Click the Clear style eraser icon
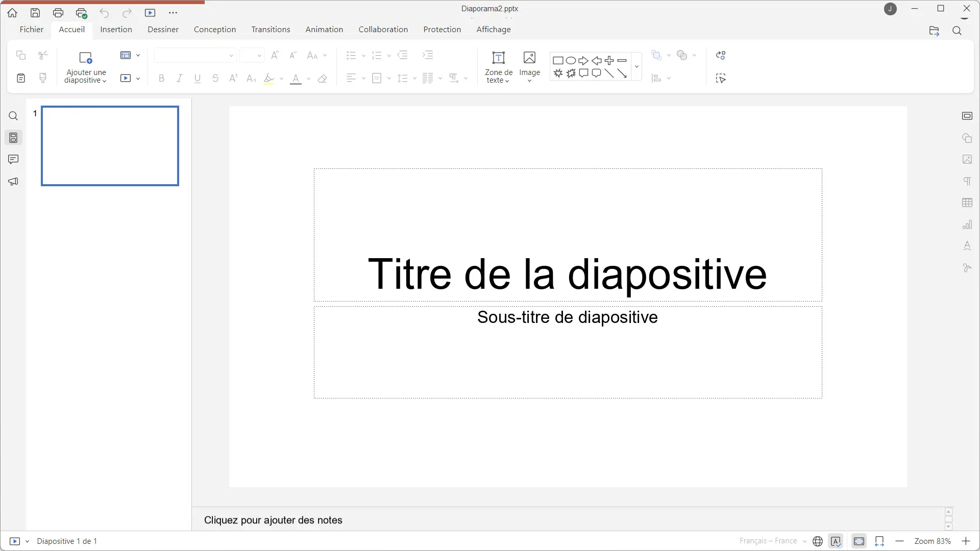Screen dimensions: 980x551 [323, 79]
